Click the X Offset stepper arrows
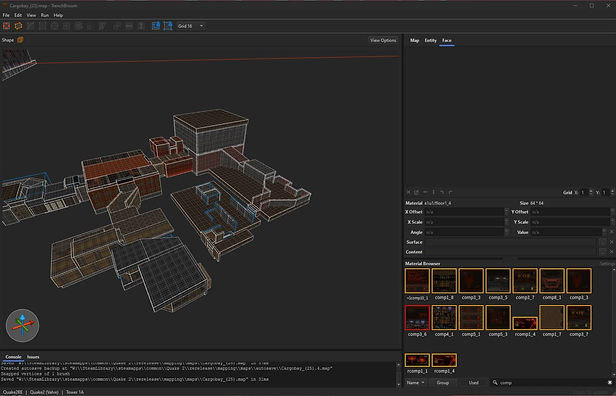 pyautogui.click(x=506, y=212)
